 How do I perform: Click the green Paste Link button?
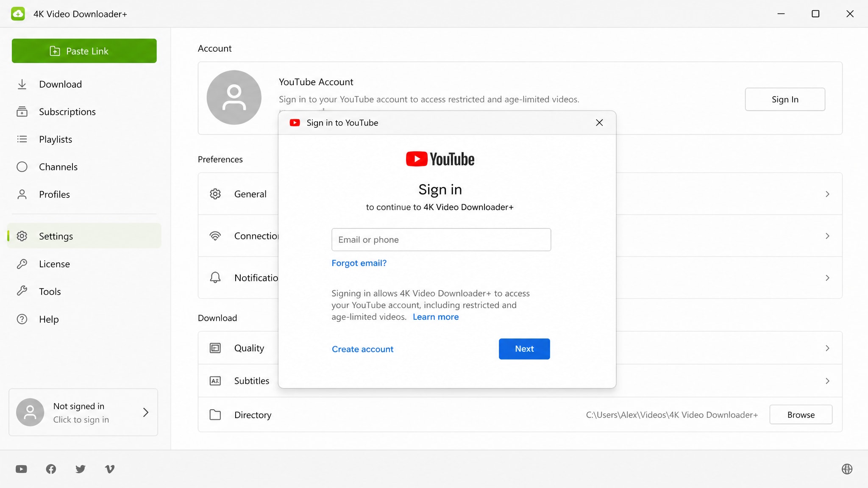click(84, 51)
